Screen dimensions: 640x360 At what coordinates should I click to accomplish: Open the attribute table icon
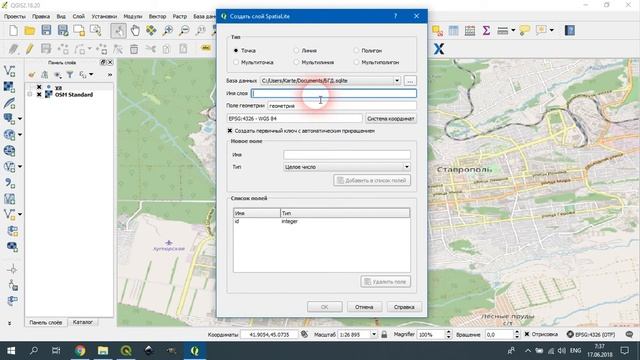pos(453,31)
